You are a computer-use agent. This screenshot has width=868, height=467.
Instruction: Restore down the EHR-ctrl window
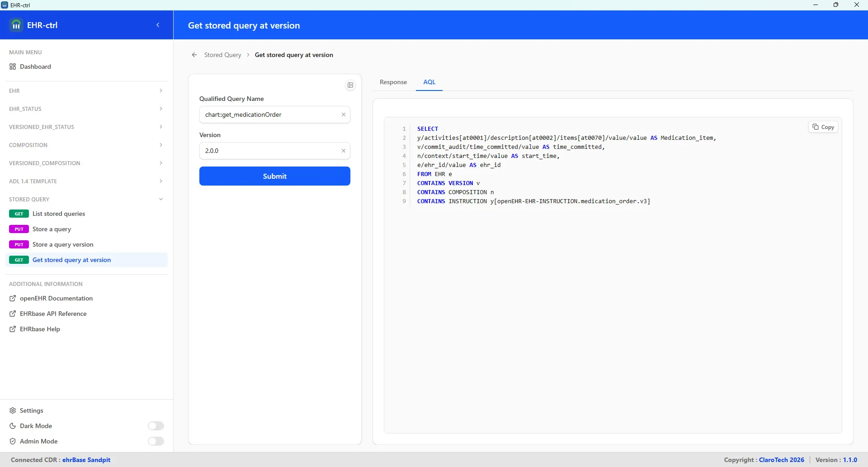coord(836,5)
